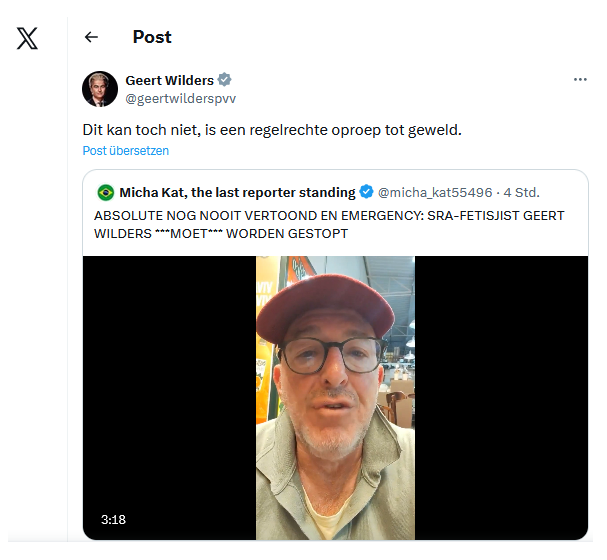This screenshot has width=607, height=560.
Task: Open the Geert Wilders display name
Action: tap(170, 80)
